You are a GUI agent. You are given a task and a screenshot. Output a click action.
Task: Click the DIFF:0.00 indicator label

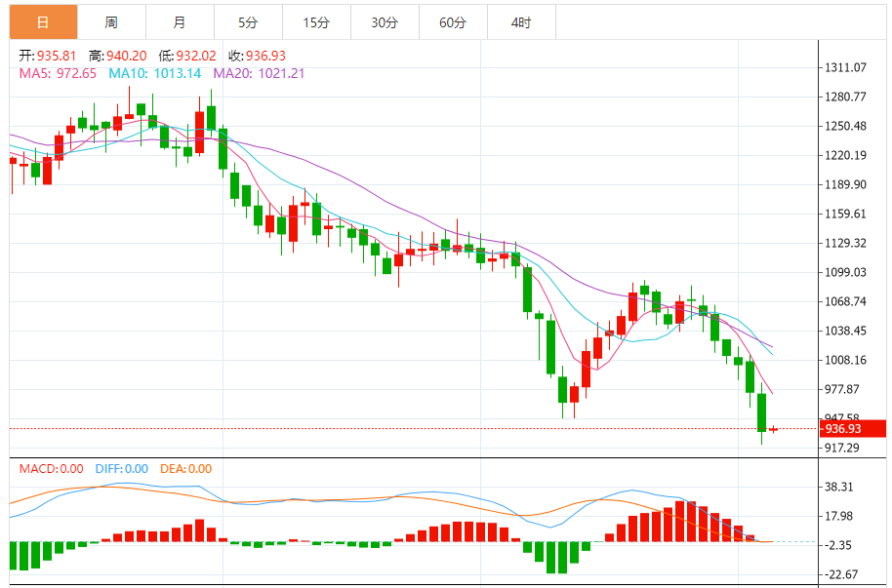pyautogui.click(x=122, y=469)
